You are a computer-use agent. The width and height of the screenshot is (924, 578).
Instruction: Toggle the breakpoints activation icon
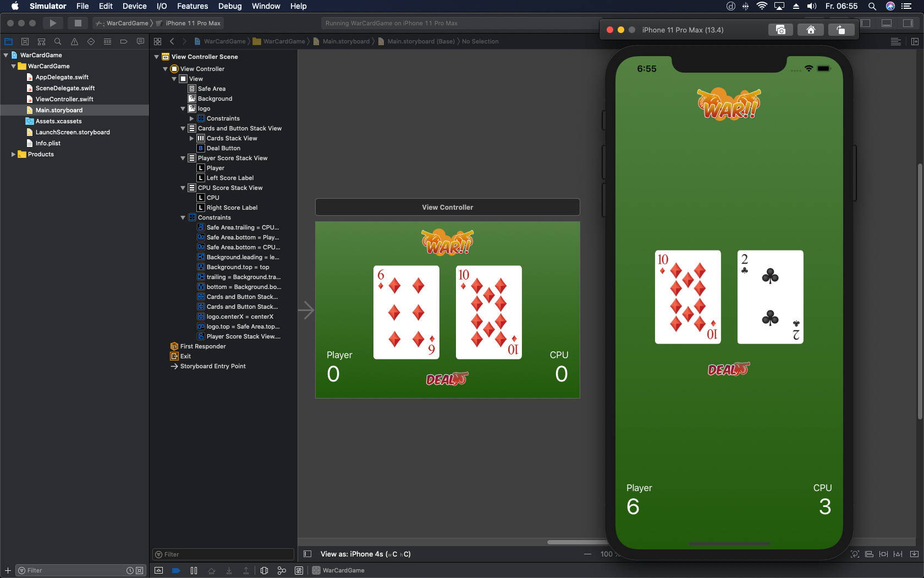tap(176, 570)
